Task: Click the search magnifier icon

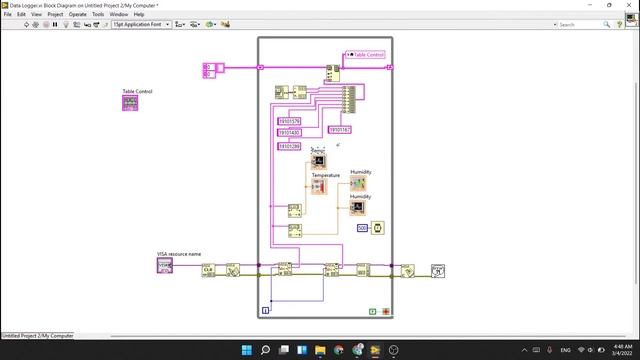Action: coord(607,25)
